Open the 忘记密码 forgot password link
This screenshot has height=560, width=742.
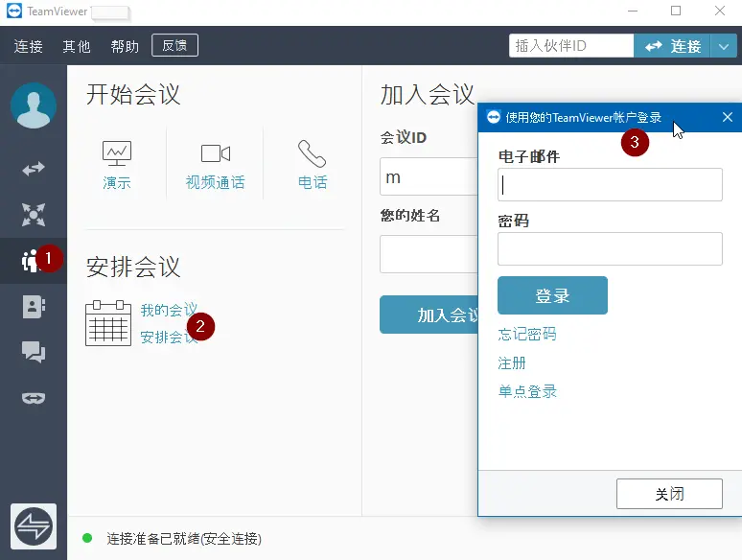click(527, 335)
